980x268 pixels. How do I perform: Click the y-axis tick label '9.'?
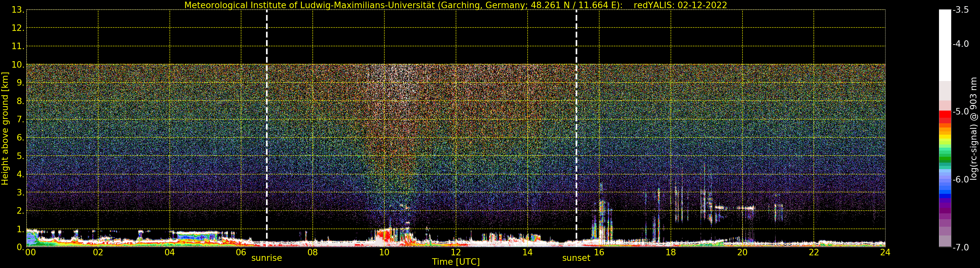pyautogui.click(x=20, y=83)
